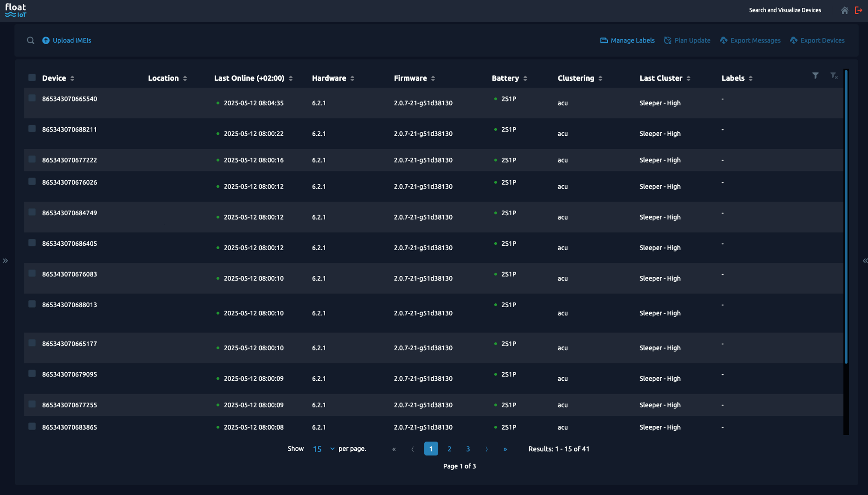Click Search and Visualize Devices title
Image resolution: width=868 pixels, height=495 pixels.
pos(785,10)
